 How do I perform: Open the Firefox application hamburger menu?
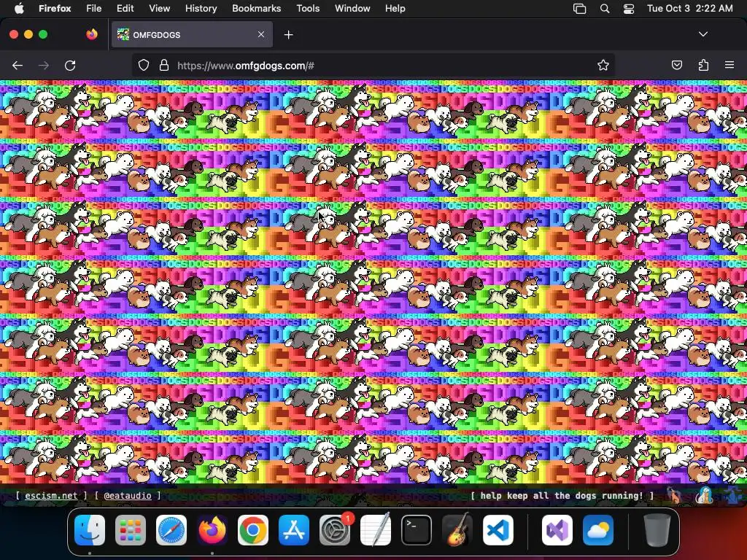(x=729, y=65)
